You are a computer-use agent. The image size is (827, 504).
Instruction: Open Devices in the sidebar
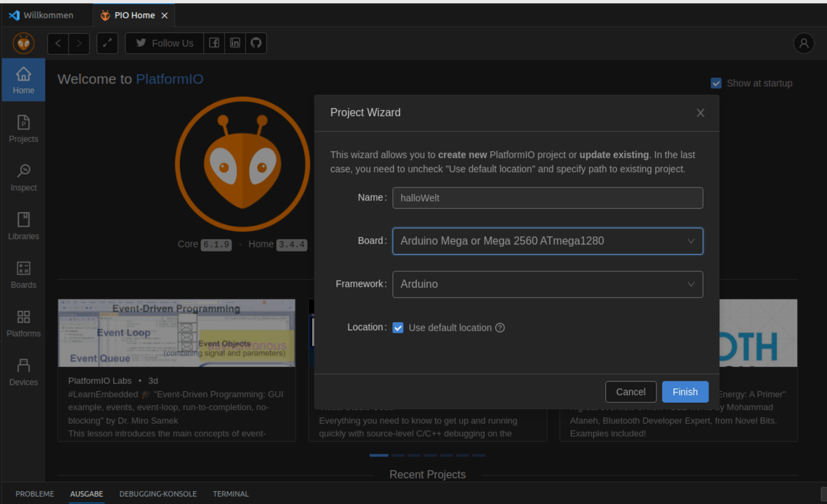23,372
